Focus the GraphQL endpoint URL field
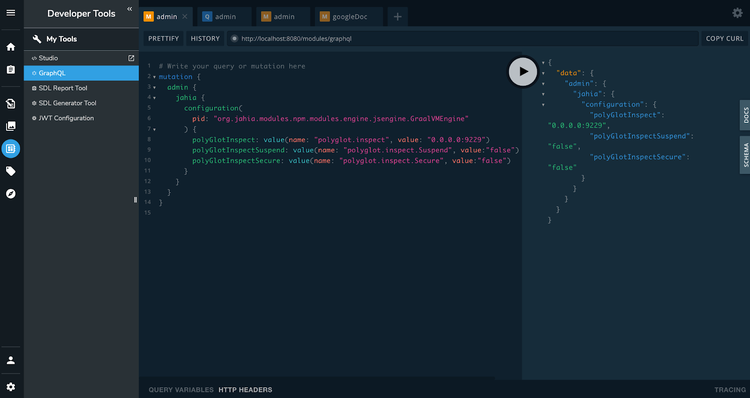The width and height of the screenshot is (750, 398). 463,38
